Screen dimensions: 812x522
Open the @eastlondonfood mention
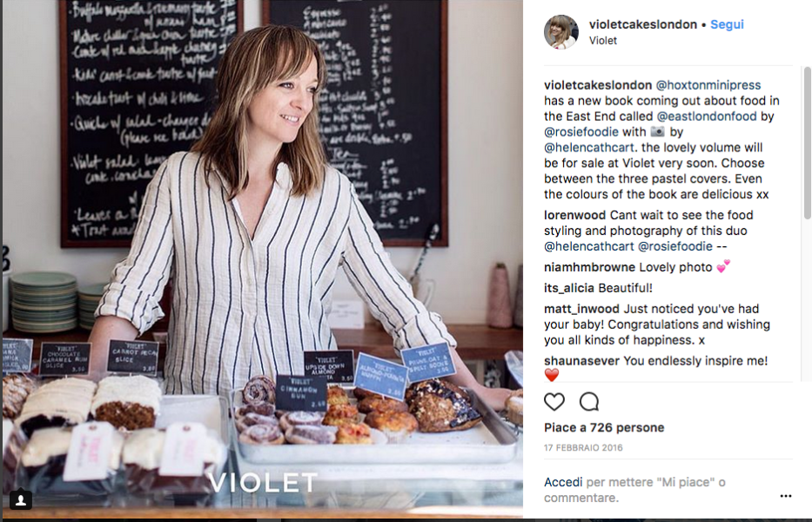point(707,116)
